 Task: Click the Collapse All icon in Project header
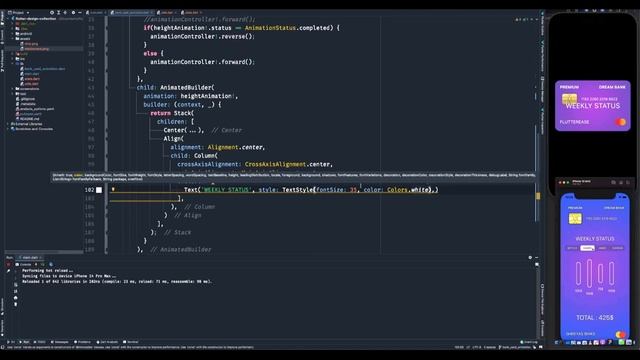(65, 13)
